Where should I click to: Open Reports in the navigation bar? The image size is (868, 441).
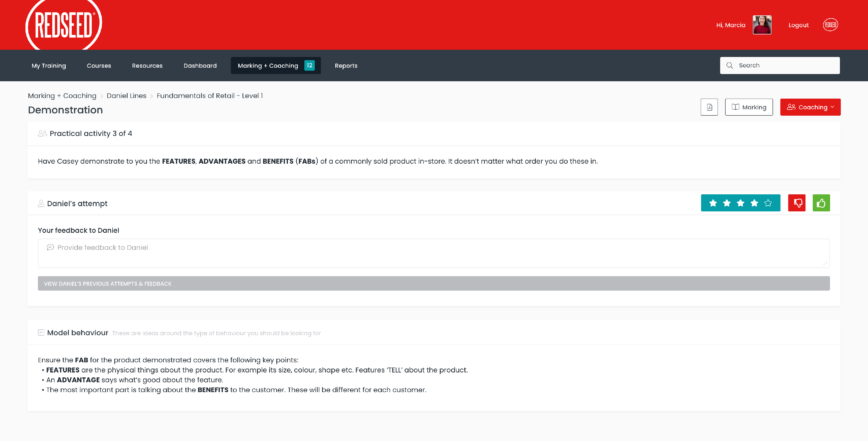point(346,66)
